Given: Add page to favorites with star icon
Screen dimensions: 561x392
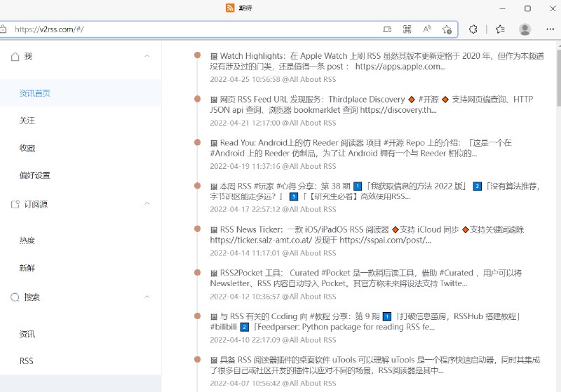Looking at the screenshot, I should tap(447, 29).
